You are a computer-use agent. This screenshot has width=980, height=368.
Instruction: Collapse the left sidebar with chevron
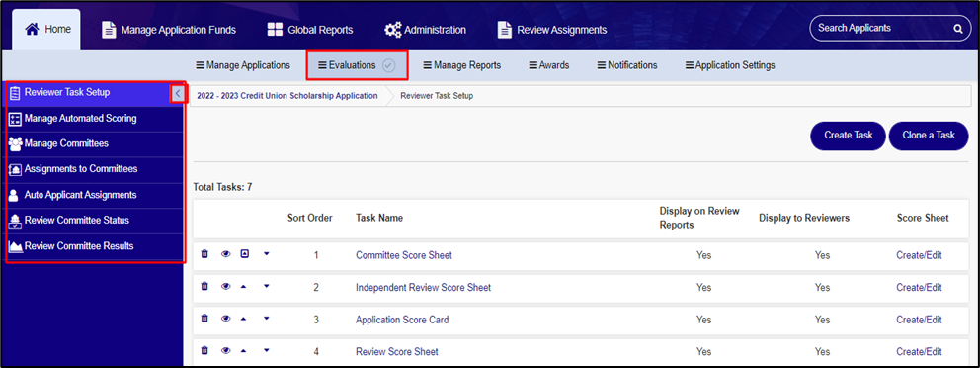click(x=178, y=94)
